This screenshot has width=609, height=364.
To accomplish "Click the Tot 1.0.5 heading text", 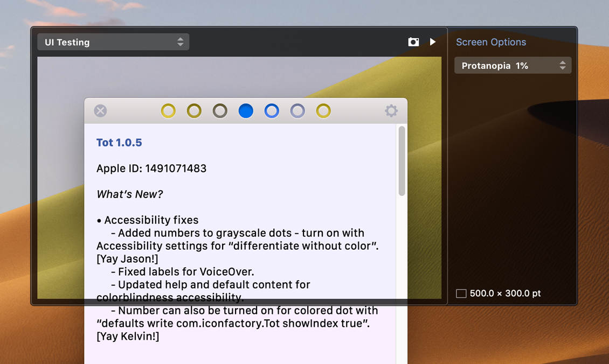I will (x=119, y=143).
